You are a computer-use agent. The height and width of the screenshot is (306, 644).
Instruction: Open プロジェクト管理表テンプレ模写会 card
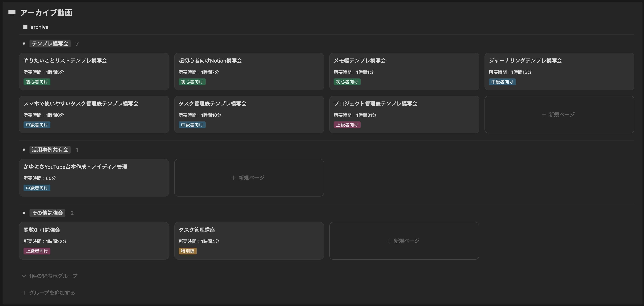tap(404, 115)
